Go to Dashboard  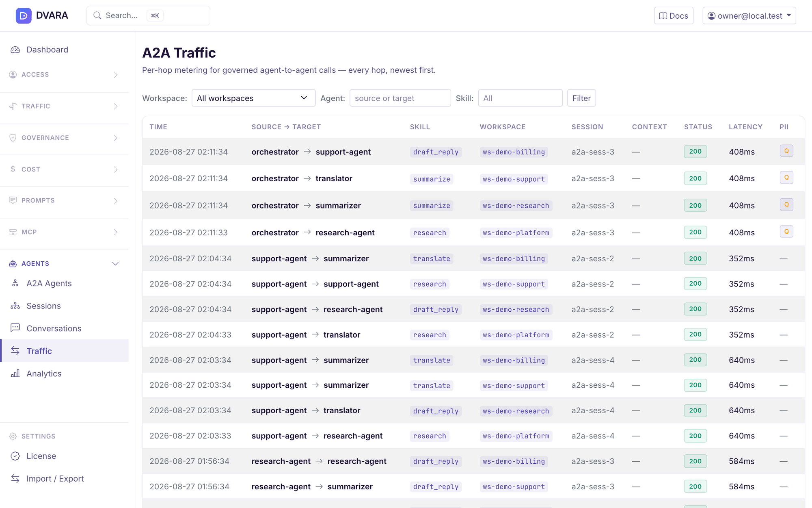(x=65, y=50)
